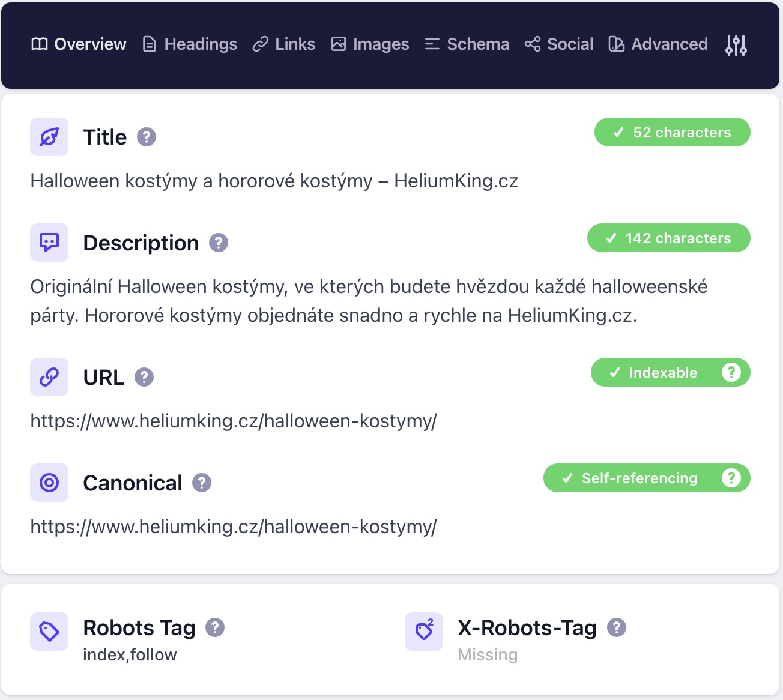Click the Description section icon
Viewport: 783px width, 700px height.
click(x=49, y=243)
